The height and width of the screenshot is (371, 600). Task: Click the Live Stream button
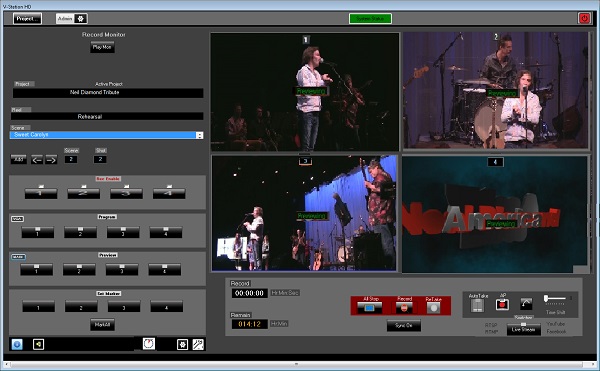point(523,329)
